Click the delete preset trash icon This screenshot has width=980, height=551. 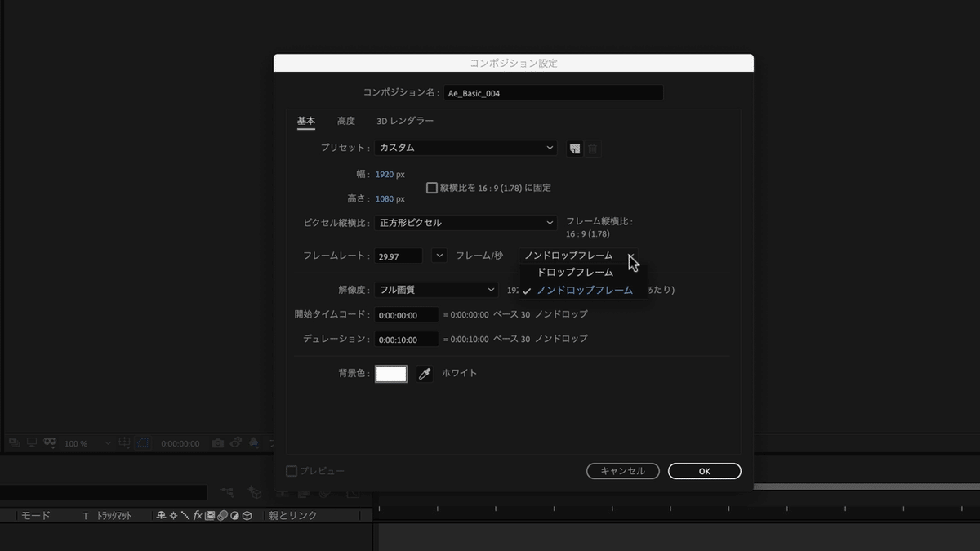pos(592,148)
